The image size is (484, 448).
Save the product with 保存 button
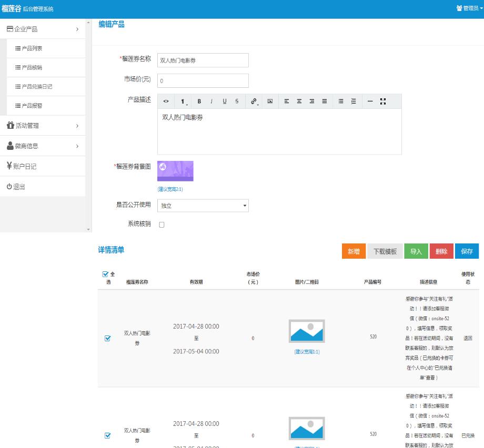(x=467, y=251)
